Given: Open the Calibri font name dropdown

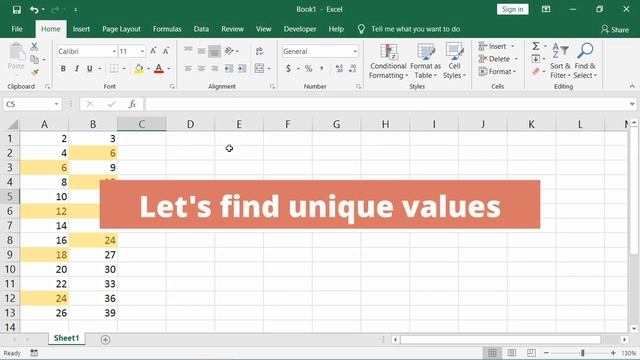Looking at the screenshot, I should coord(114,51).
